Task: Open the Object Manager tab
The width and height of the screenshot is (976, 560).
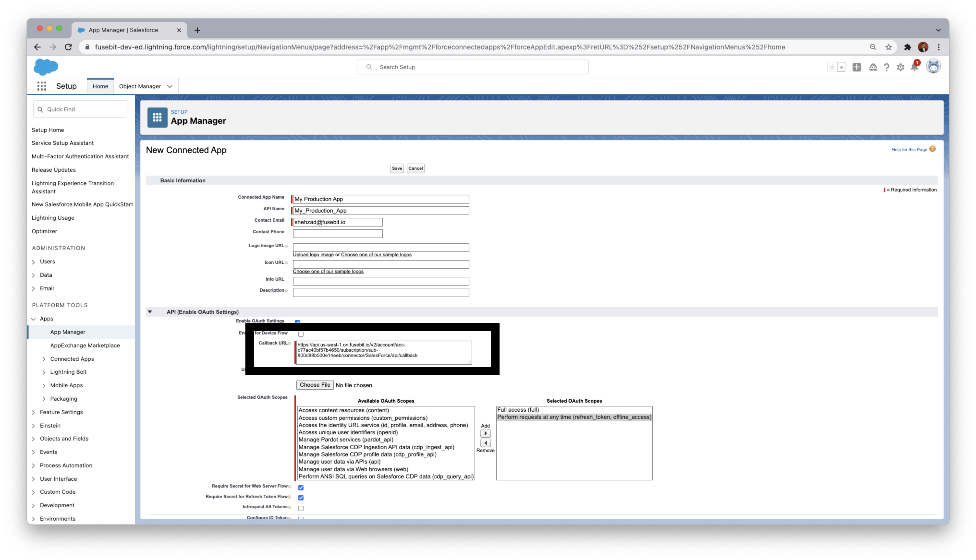Action: pos(140,86)
